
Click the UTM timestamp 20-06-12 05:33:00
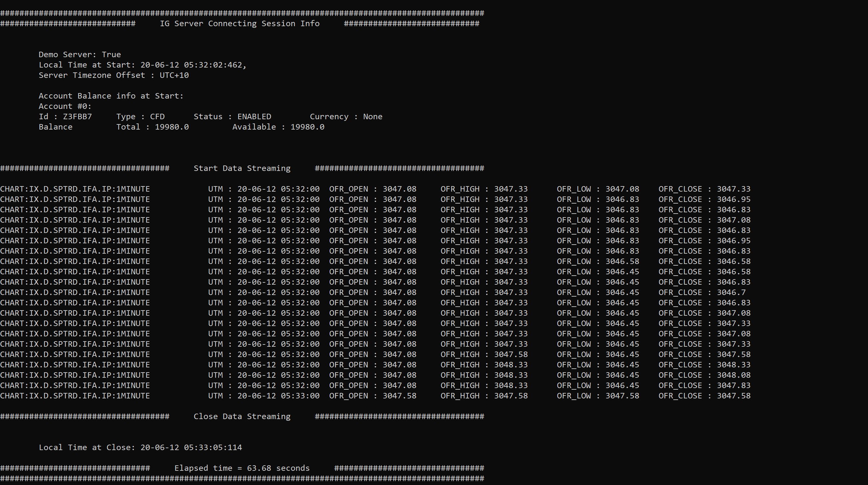point(278,396)
